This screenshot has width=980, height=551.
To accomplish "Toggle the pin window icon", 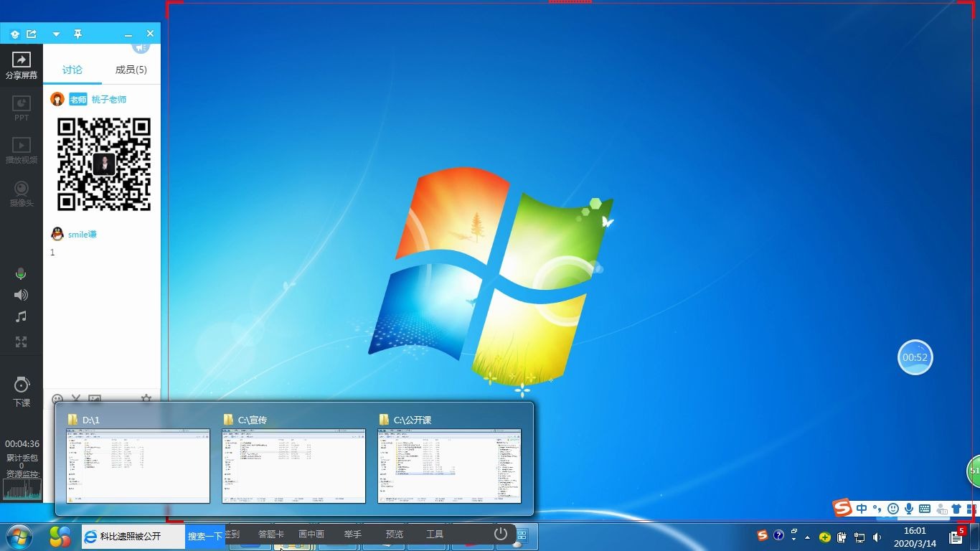I will pyautogui.click(x=77, y=34).
